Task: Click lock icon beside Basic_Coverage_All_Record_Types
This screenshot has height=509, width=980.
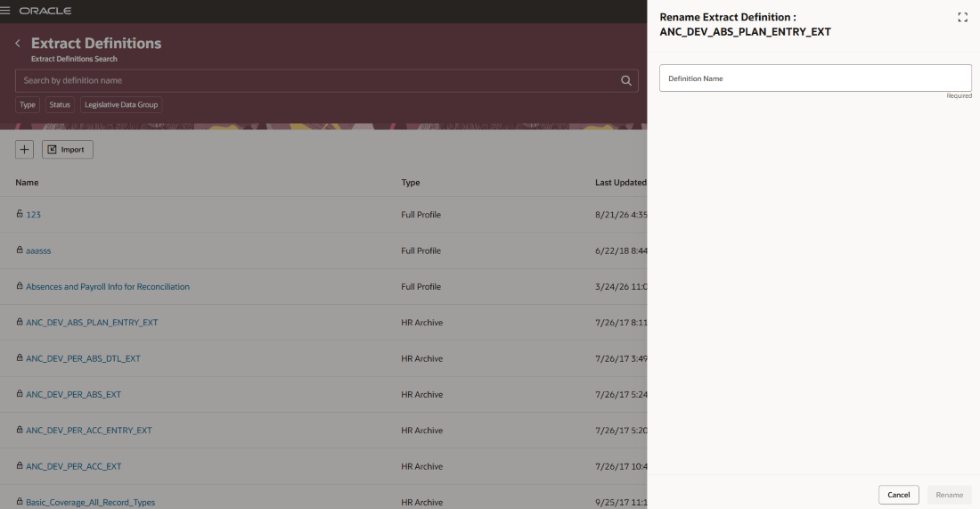Action: (x=20, y=502)
